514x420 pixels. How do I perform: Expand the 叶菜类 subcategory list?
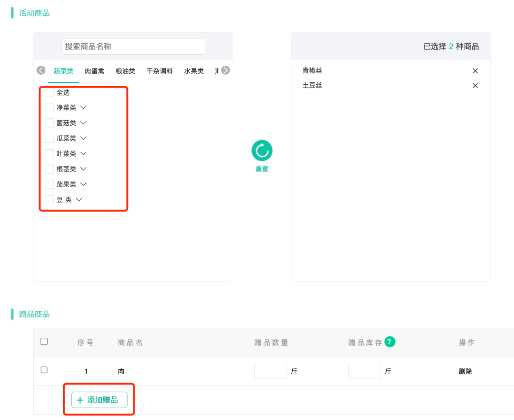[x=84, y=154]
